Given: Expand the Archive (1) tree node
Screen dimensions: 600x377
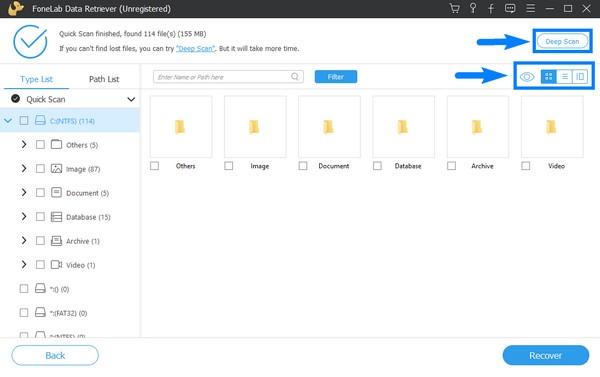Looking at the screenshot, I should click(24, 241).
